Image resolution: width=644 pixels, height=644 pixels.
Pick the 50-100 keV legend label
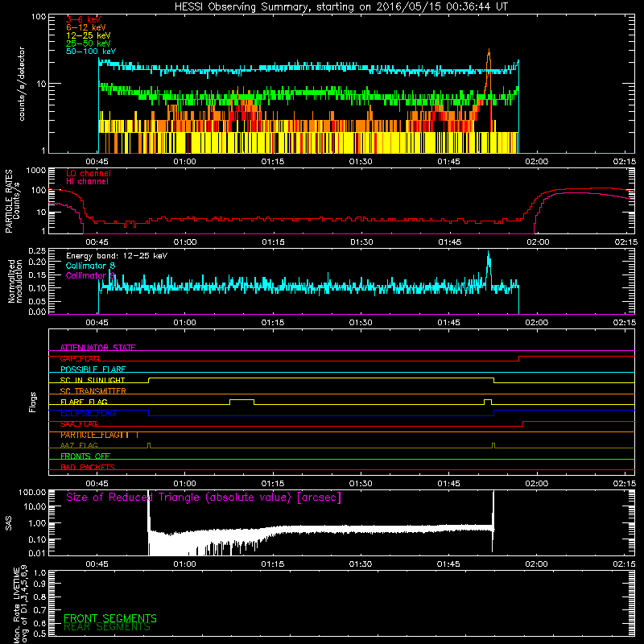[x=91, y=52]
